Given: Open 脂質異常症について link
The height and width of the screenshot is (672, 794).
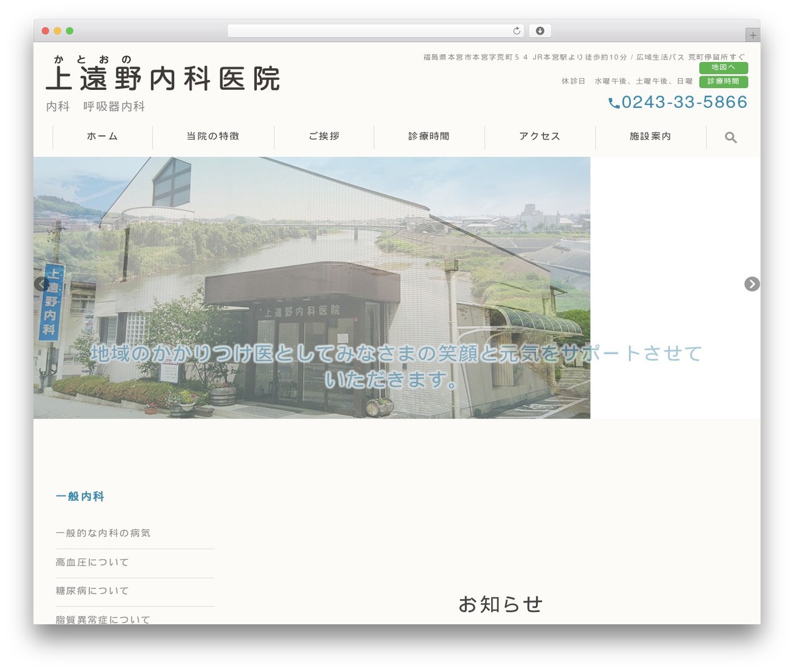Looking at the screenshot, I should pyautogui.click(x=103, y=619).
